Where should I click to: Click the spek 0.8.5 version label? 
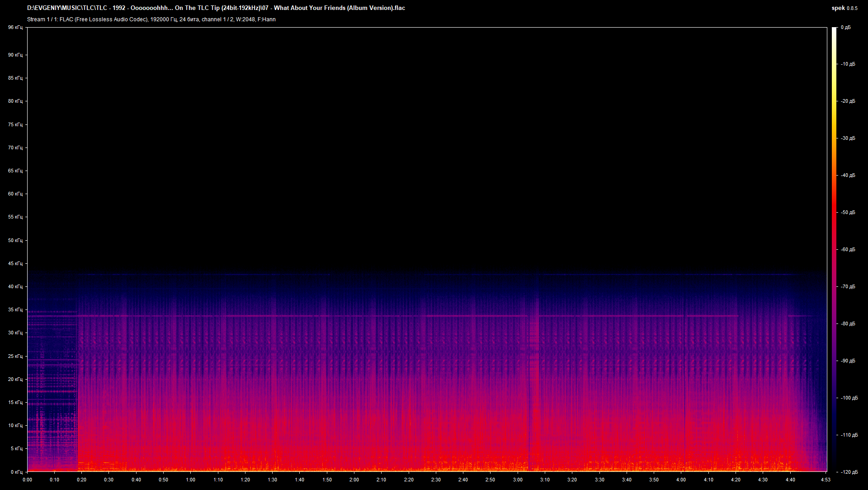coord(844,8)
